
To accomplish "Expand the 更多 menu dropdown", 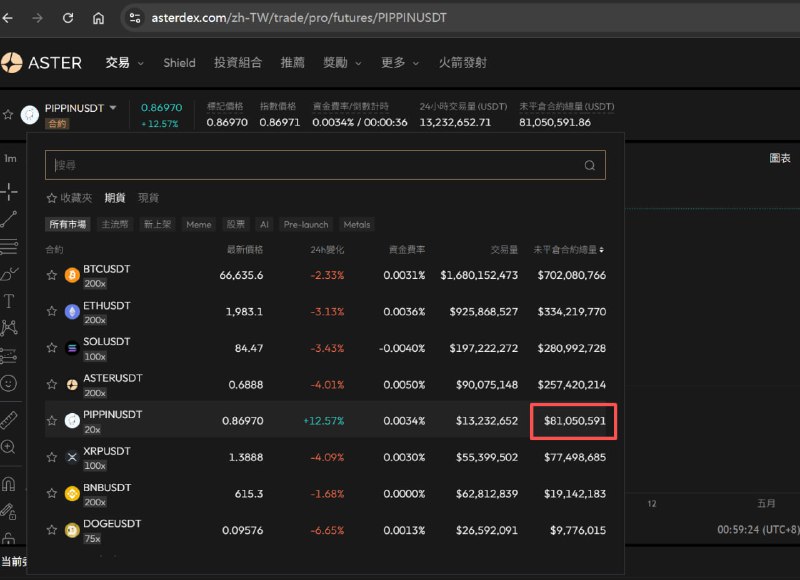I will (x=397, y=62).
